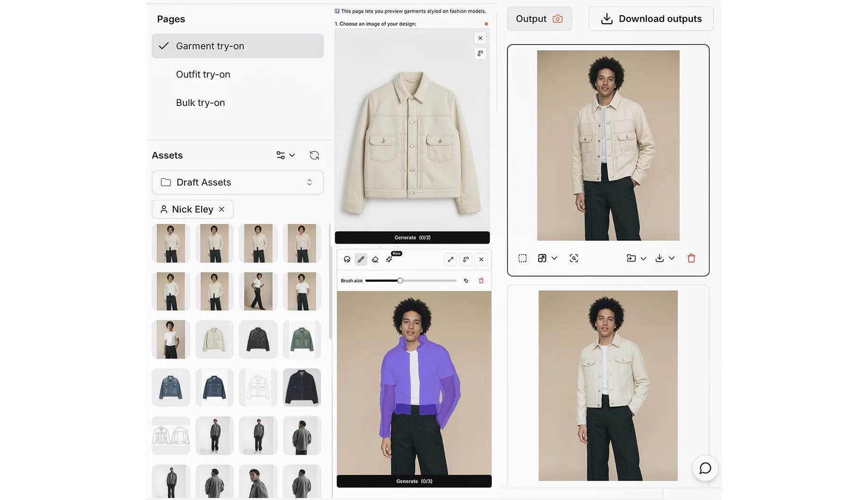Expand the mask editor to fullscreen
This screenshot has height=500, width=868.
[x=450, y=259]
